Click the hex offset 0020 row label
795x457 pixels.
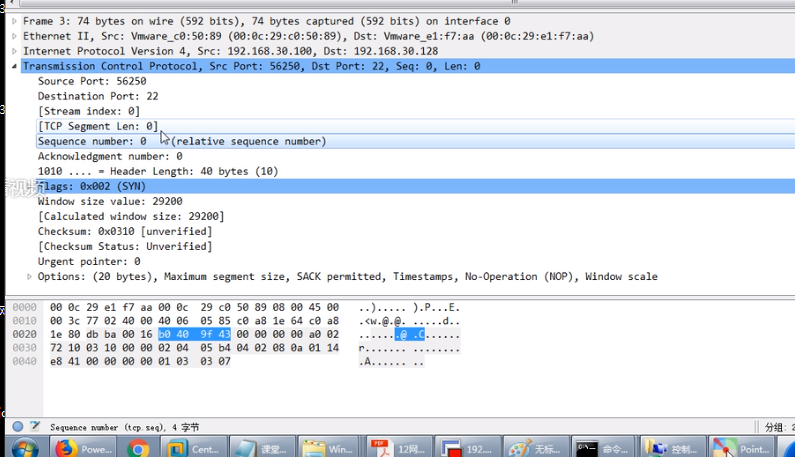24,334
